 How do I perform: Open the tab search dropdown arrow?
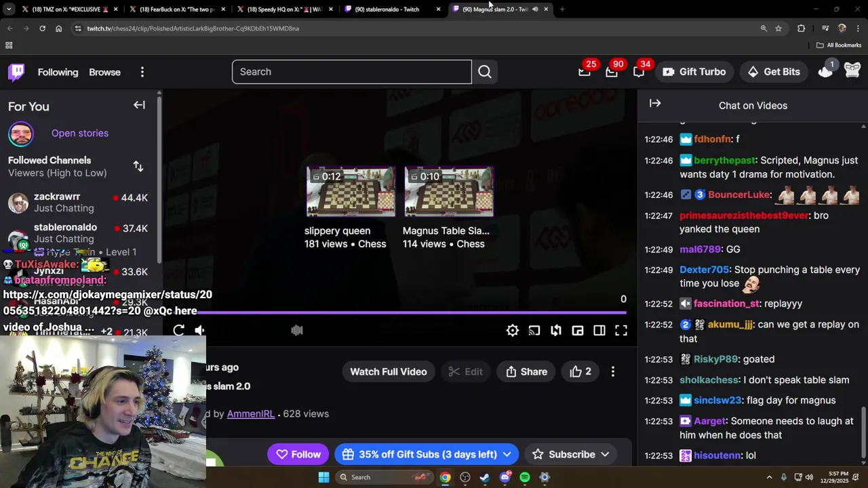pyautogui.click(x=8, y=9)
